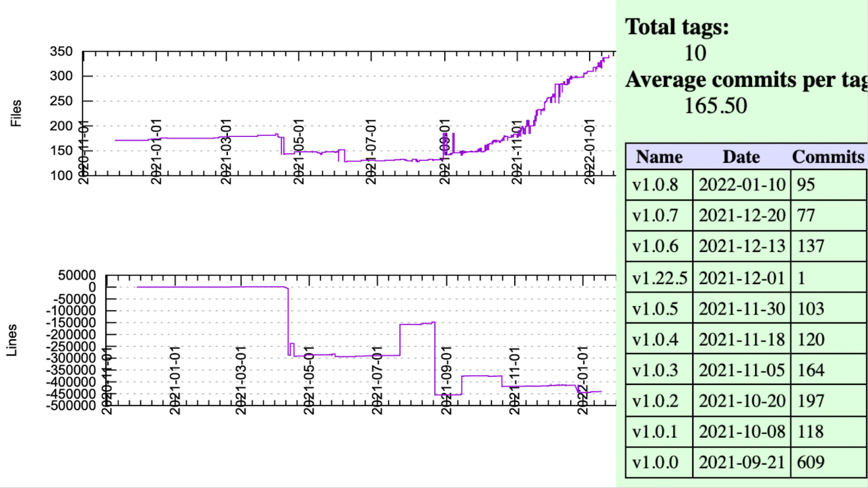Click the Lines axis label
Screen dimensions: 868x488
click(12, 340)
